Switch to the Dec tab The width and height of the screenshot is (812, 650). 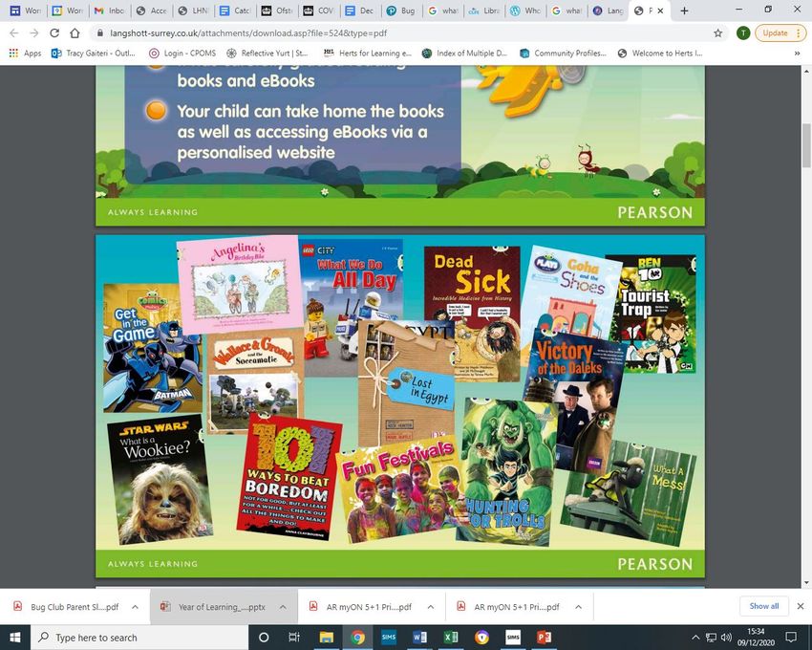[x=359, y=11]
